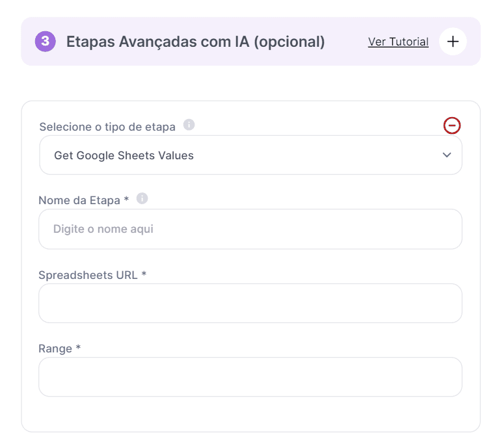Image resolution: width=497 pixels, height=448 pixels.
Task: Open the Ver Tutorial link
Action: (398, 42)
